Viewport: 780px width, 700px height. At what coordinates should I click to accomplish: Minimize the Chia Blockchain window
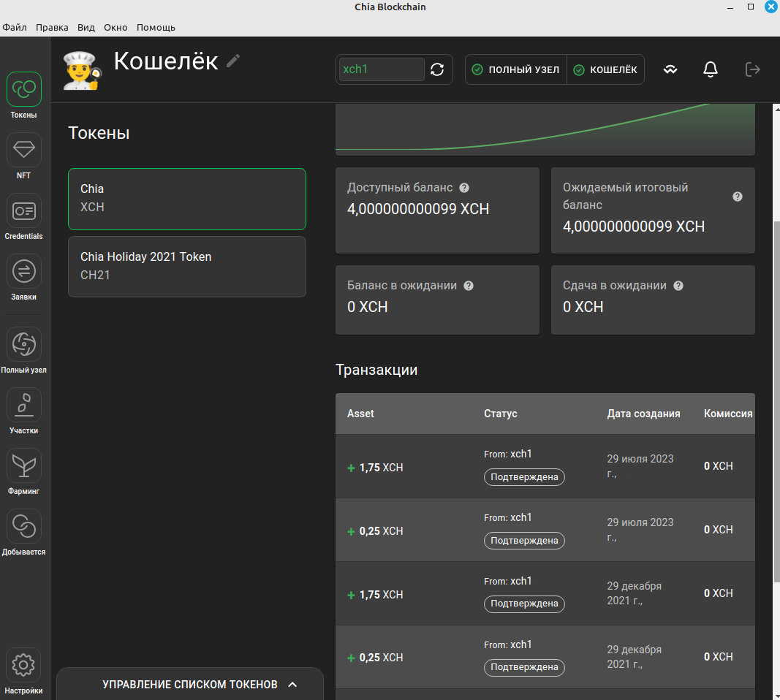[730, 7]
